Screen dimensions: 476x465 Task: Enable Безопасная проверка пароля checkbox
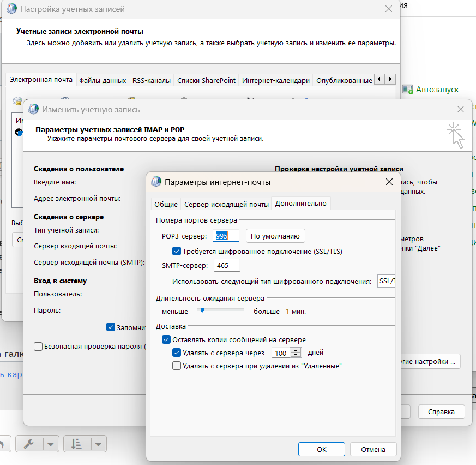click(x=38, y=347)
